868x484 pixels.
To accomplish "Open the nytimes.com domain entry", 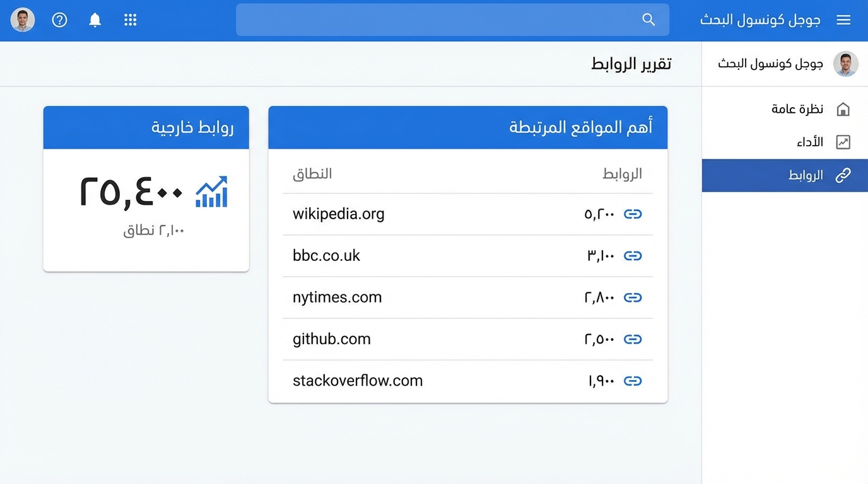I will (337, 297).
